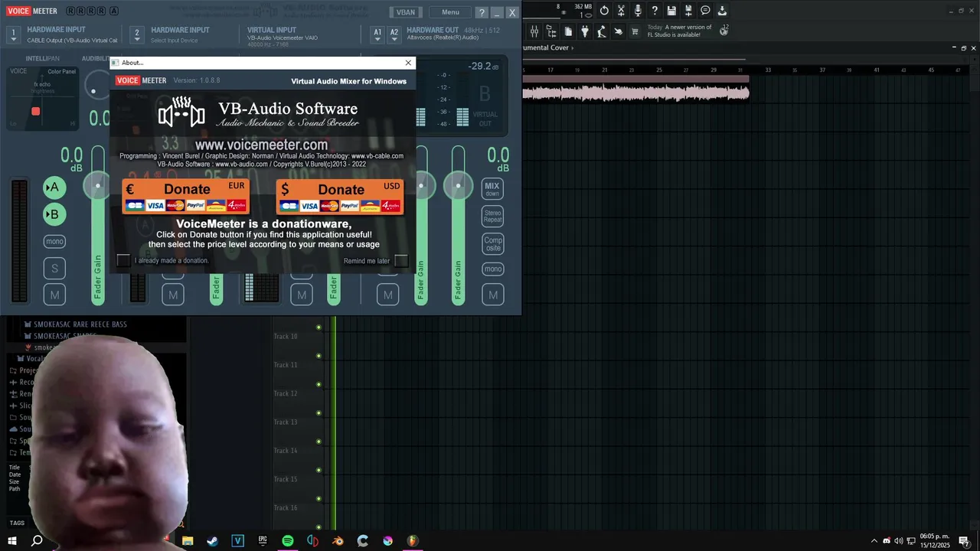The image size is (980, 551).
Task: Mute the second input strip
Action: click(x=173, y=295)
